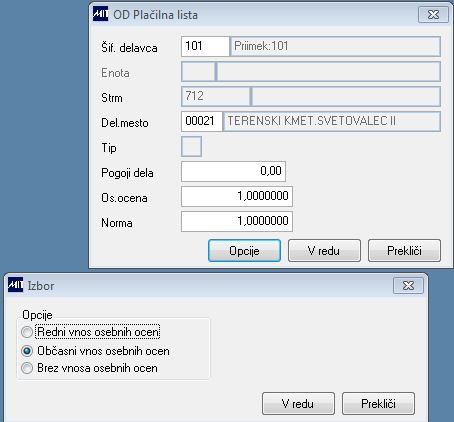The width and height of the screenshot is (454, 422).
Task: Click the TERENSKI KMET.SVETOVALEC II field
Action: (332, 121)
